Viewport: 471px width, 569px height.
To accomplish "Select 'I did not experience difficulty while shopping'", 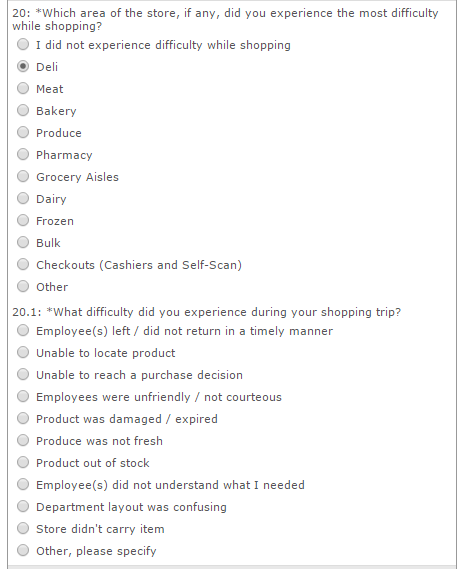I will [x=23, y=44].
